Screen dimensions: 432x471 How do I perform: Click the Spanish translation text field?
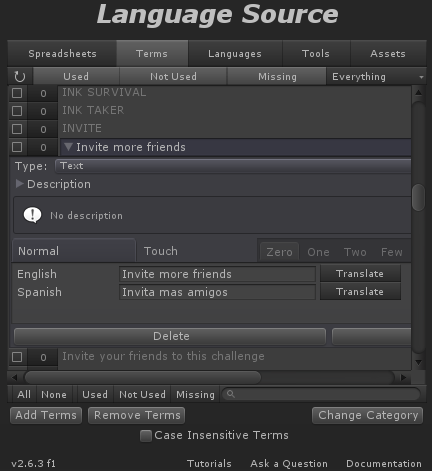(x=217, y=292)
